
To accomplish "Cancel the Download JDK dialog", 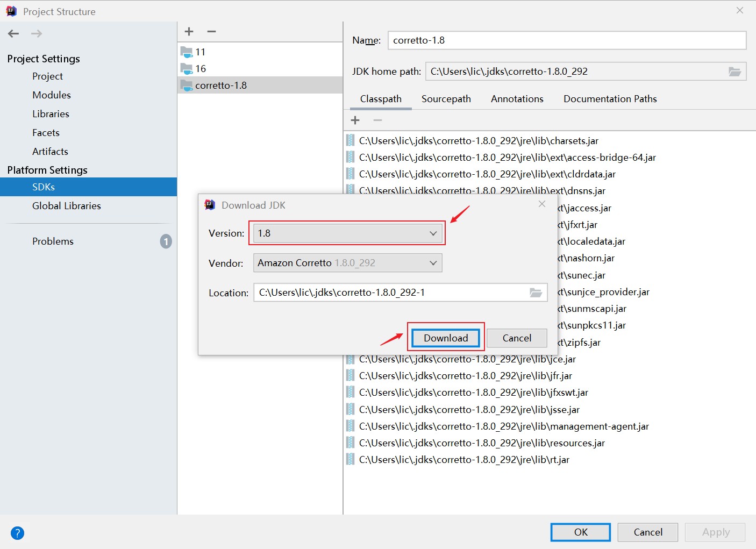I will click(x=517, y=338).
